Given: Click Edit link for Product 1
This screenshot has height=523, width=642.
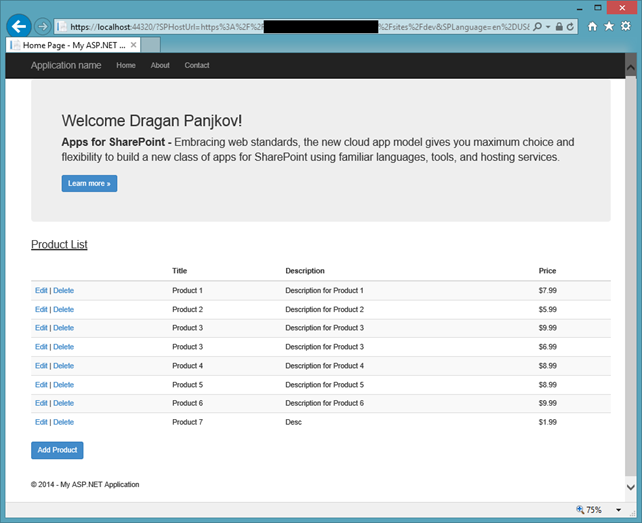Looking at the screenshot, I should click(41, 290).
